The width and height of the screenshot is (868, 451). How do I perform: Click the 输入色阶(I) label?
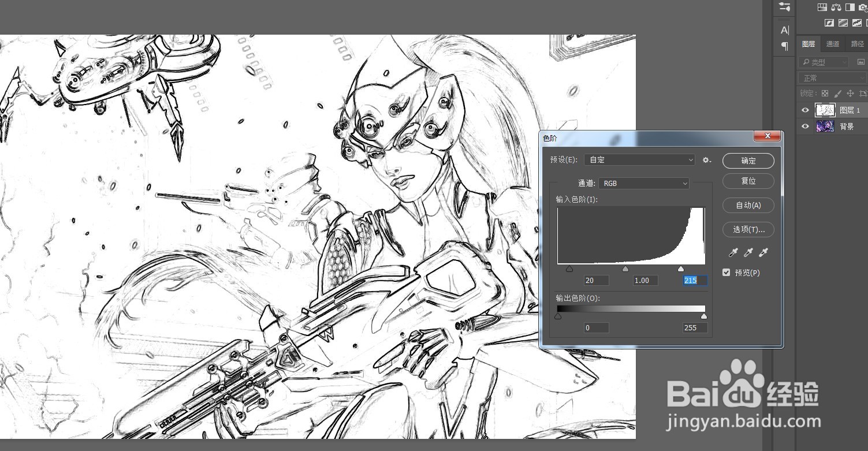576,199
